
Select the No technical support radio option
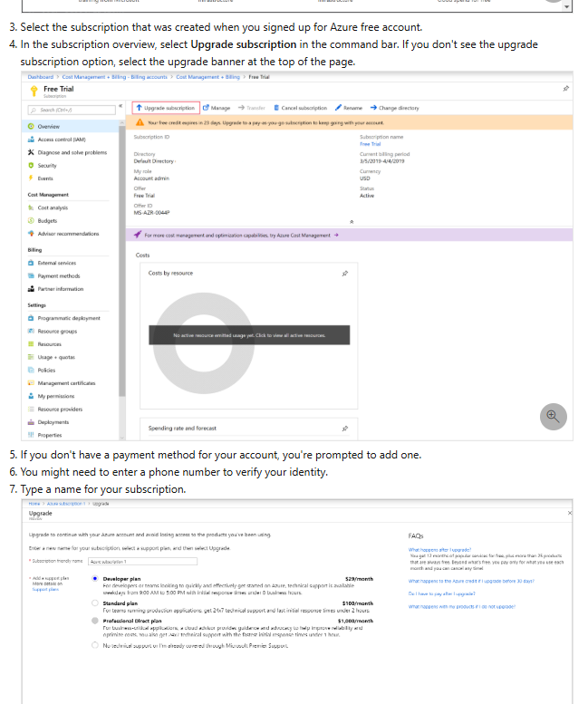(x=95, y=645)
